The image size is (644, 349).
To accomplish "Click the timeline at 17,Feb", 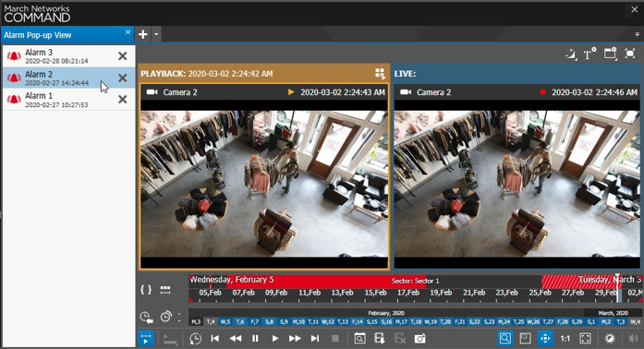I will coord(407,293).
